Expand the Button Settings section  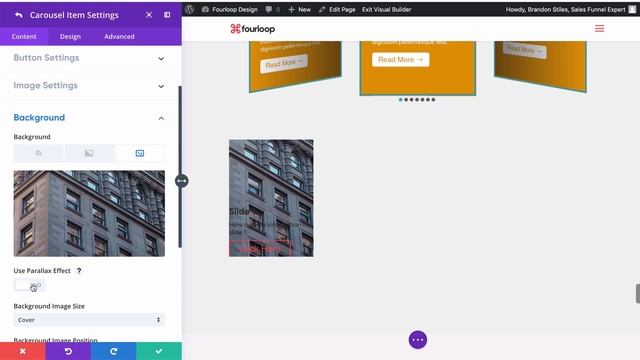click(x=89, y=58)
